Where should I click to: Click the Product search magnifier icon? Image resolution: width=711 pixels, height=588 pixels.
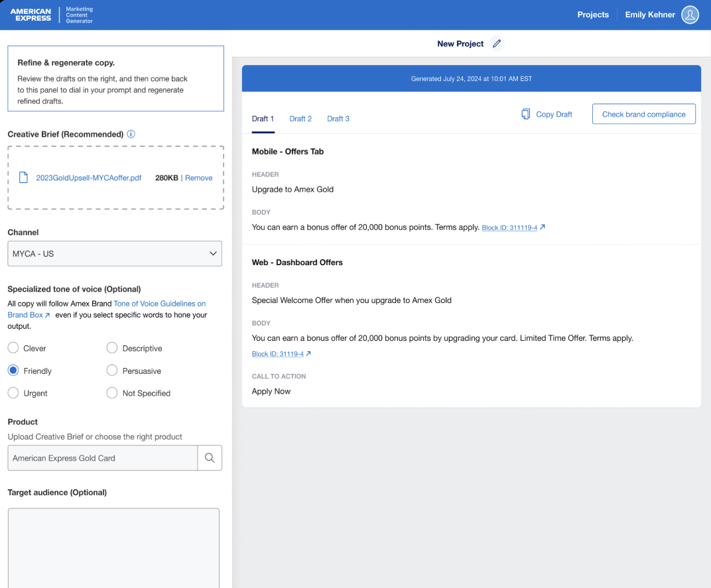coord(210,458)
